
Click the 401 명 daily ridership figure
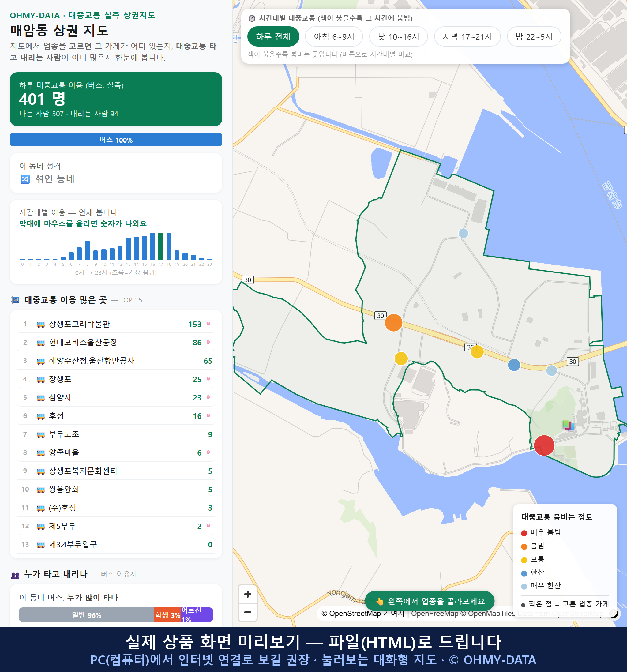click(x=42, y=99)
